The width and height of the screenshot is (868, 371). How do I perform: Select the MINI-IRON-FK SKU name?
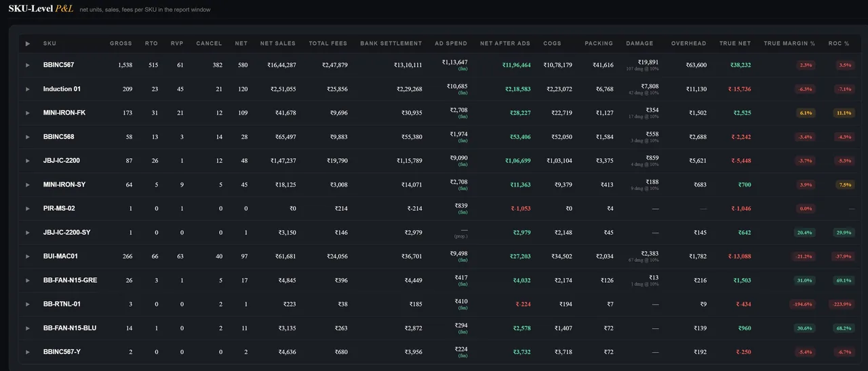[x=64, y=113]
